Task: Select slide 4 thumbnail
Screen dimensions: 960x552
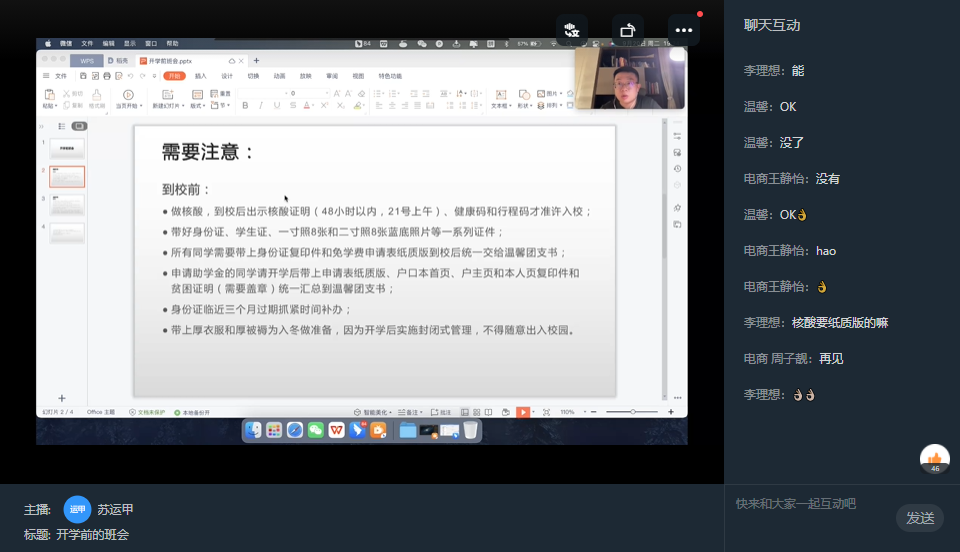Action: (x=67, y=233)
